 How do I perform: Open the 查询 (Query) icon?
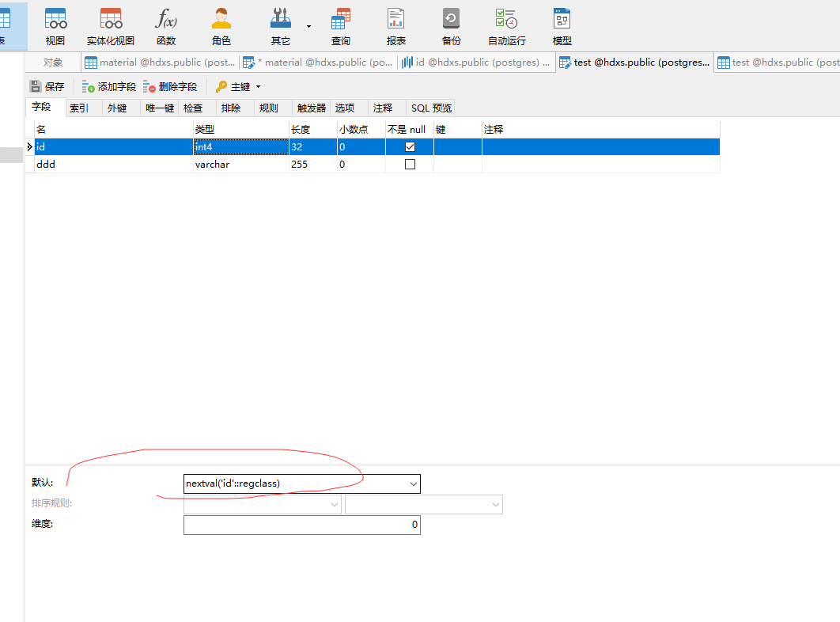[x=341, y=26]
